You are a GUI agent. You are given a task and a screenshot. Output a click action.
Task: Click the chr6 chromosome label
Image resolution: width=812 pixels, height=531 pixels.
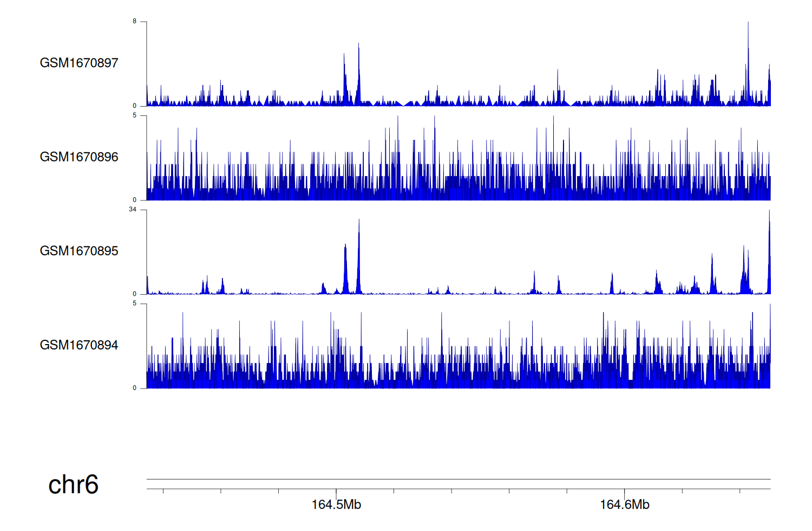coord(73,484)
